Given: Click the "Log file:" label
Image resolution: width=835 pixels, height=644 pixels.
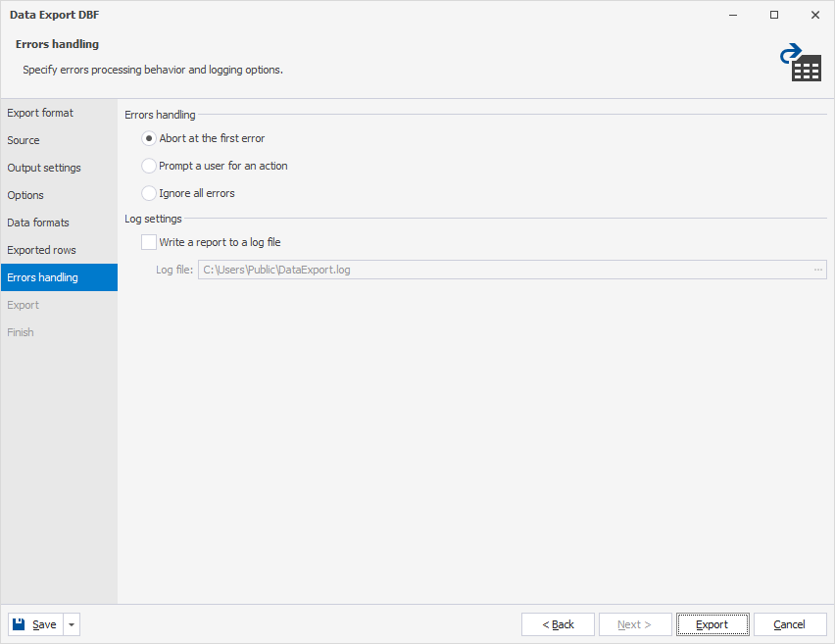Looking at the screenshot, I should point(174,270).
